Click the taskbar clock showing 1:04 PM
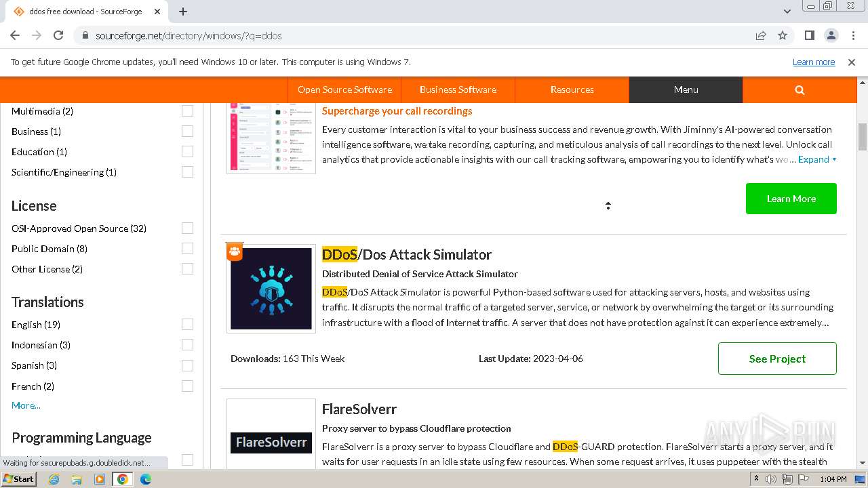 click(833, 479)
